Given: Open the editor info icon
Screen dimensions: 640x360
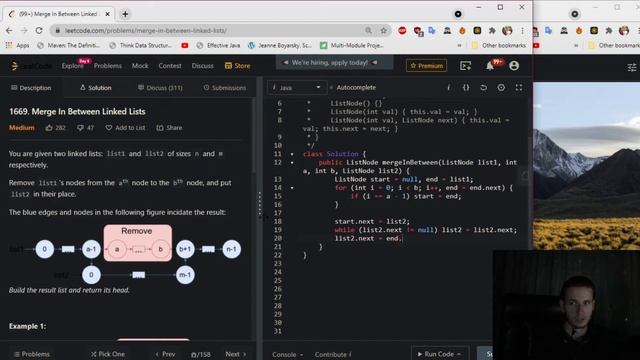Looking at the screenshot, I should [449, 87].
